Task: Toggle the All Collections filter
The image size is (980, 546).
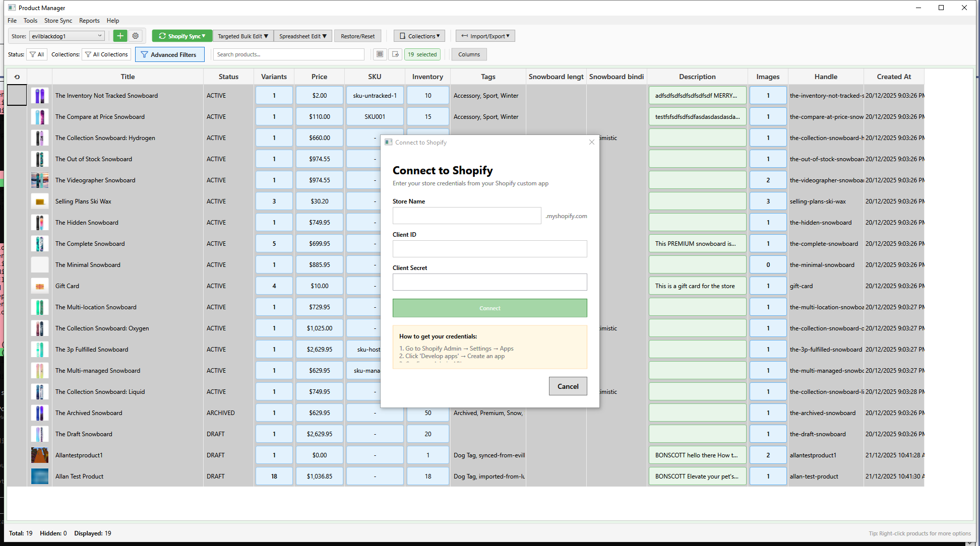Action: [106, 54]
